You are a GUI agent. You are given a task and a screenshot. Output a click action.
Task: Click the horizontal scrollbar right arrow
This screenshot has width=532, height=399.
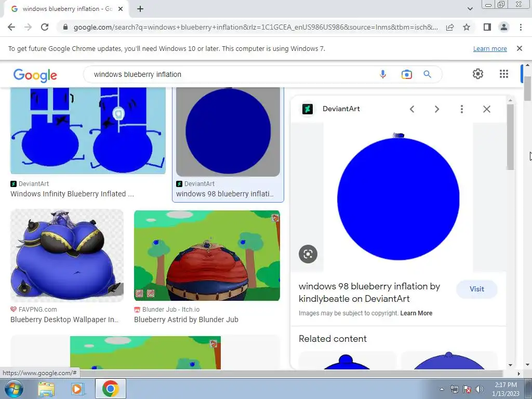point(518,374)
